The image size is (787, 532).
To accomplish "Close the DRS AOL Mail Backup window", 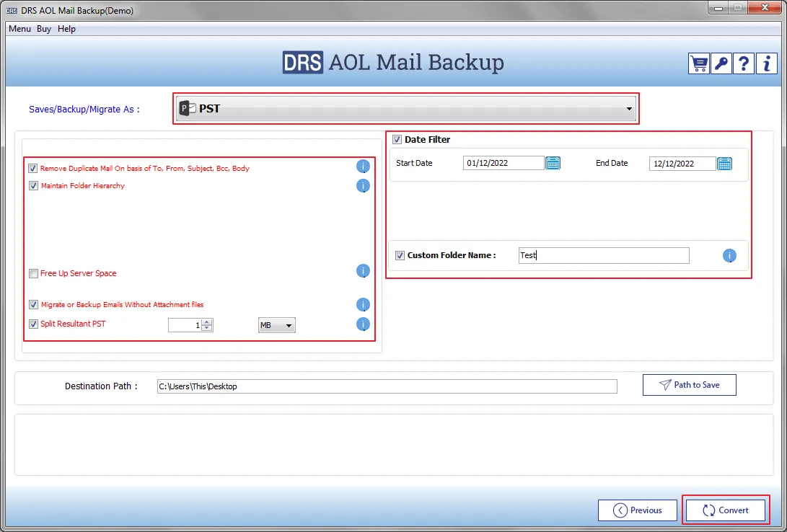I will pos(764,7).
